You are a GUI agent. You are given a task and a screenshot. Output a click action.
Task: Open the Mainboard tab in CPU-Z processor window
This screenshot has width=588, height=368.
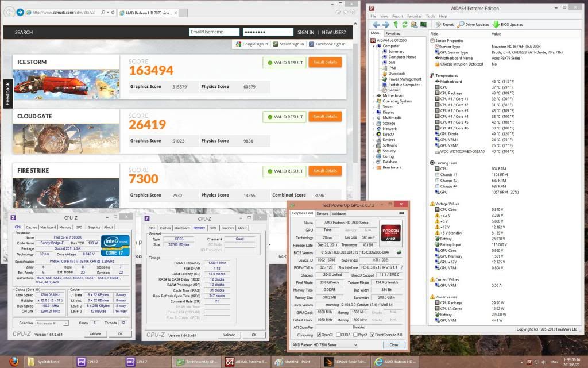(x=48, y=227)
